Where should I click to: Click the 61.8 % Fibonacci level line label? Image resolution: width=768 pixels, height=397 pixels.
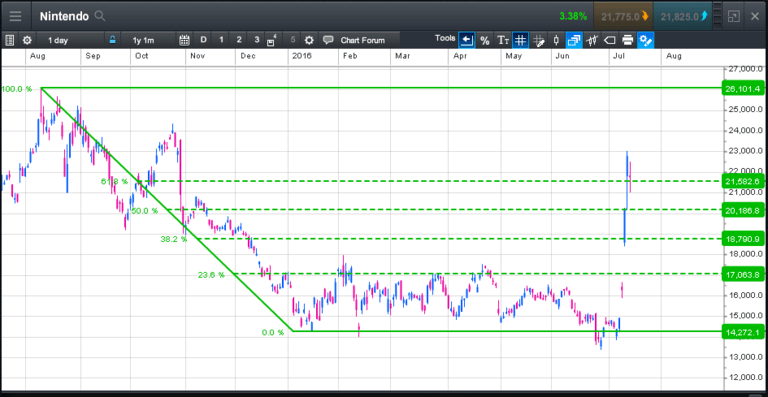tap(115, 182)
